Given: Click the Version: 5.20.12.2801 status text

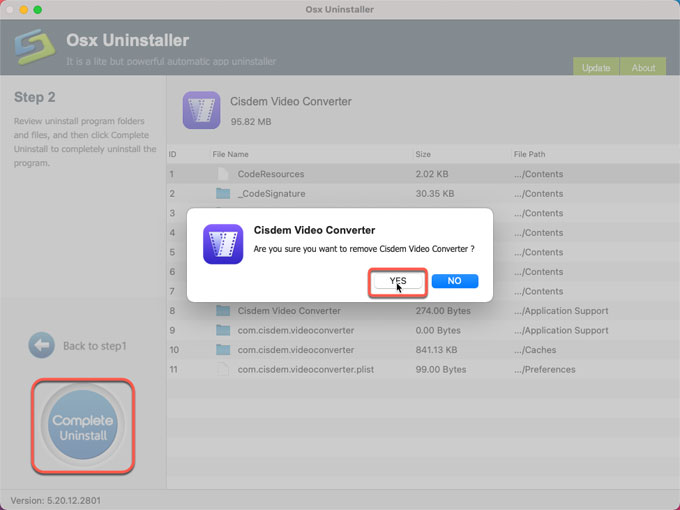Looking at the screenshot, I should point(56,500).
